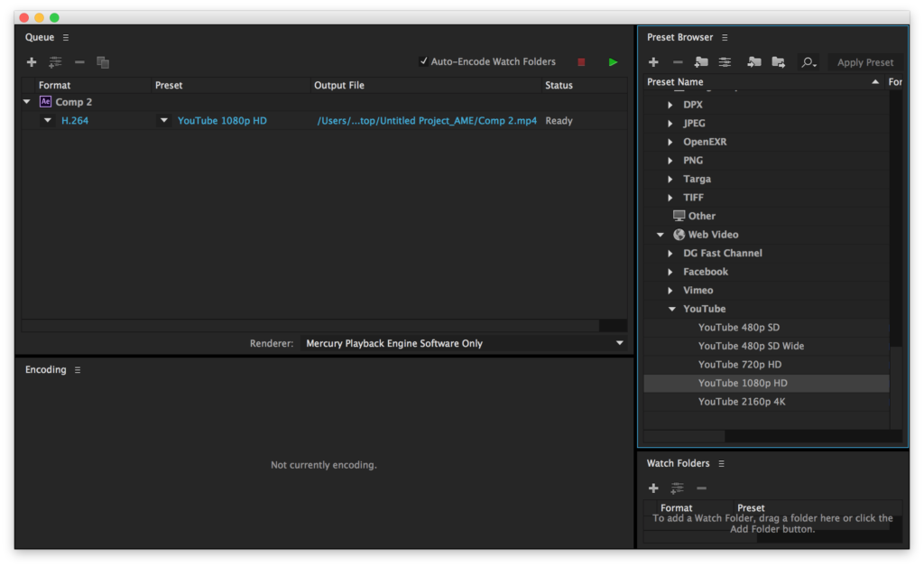The image size is (924, 567).
Task: Stop the encoding queue with red square
Action: [x=582, y=62]
